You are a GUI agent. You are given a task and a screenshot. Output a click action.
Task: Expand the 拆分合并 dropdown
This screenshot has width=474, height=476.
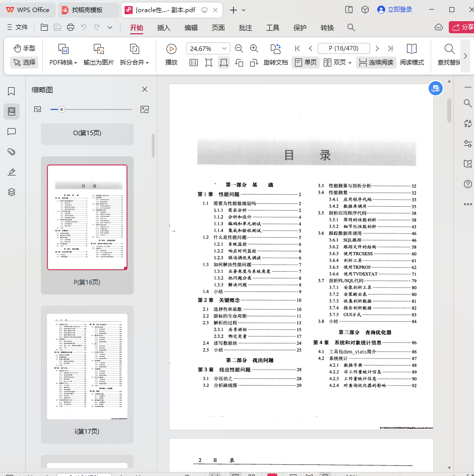[148, 63]
